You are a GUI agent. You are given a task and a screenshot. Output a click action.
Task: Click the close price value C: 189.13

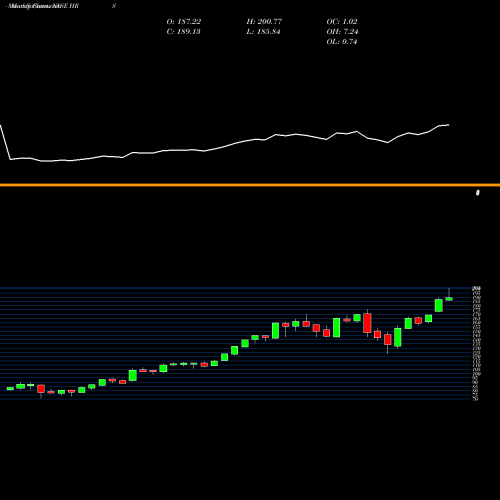[183, 31]
